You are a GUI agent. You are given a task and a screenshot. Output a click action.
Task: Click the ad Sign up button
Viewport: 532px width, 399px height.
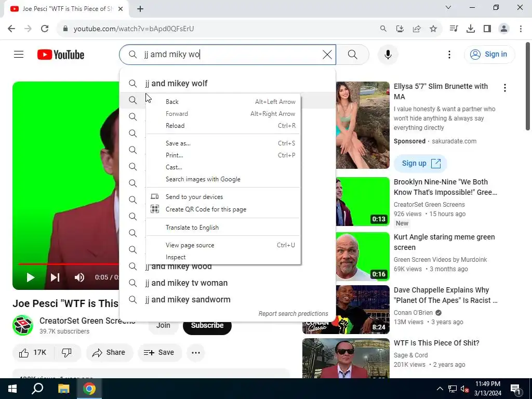pos(420,163)
